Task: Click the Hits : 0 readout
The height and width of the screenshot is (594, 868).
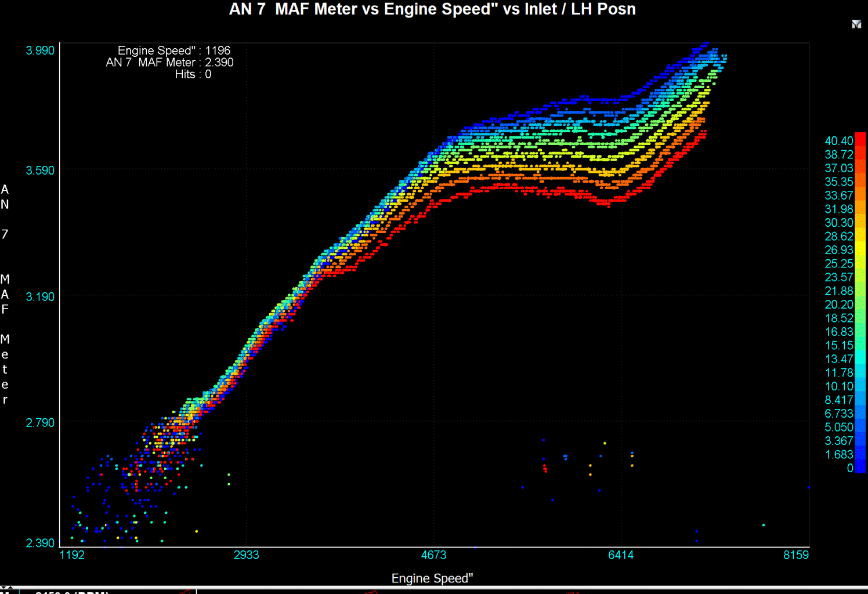Action: pyautogui.click(x=193, y=74)
